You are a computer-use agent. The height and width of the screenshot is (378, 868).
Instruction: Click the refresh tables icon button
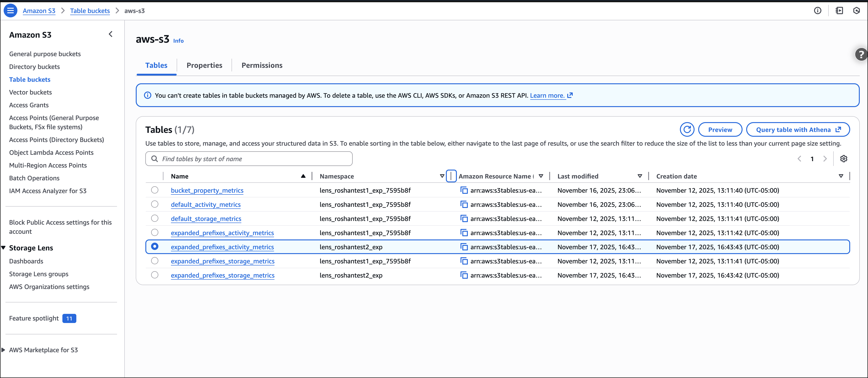tap(687, 130)
